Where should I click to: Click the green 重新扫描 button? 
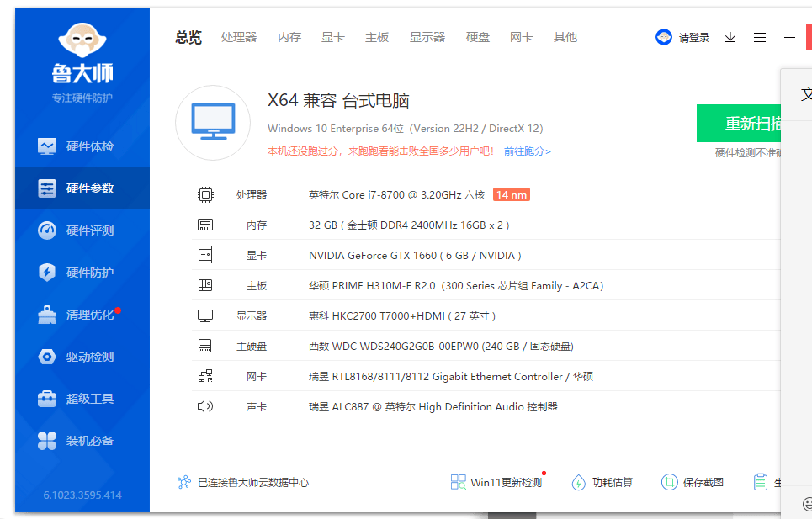(x=739, y=123)
